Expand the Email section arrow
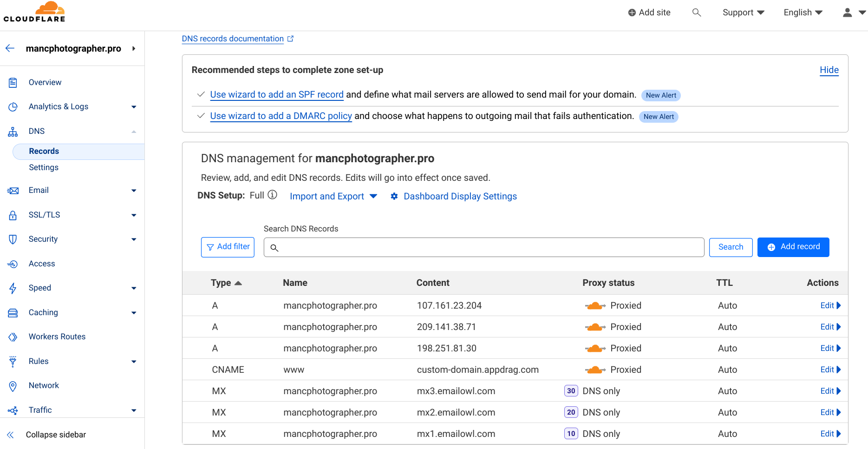868x449 pixels. (x=134, y=191)
